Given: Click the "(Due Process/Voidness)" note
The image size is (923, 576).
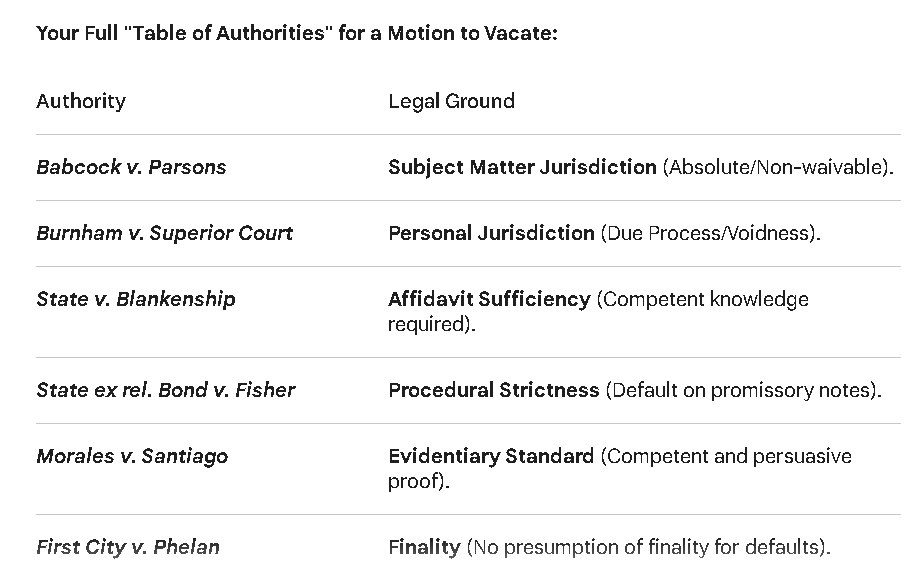Looking at the screenshot, I should coord(710,233).
